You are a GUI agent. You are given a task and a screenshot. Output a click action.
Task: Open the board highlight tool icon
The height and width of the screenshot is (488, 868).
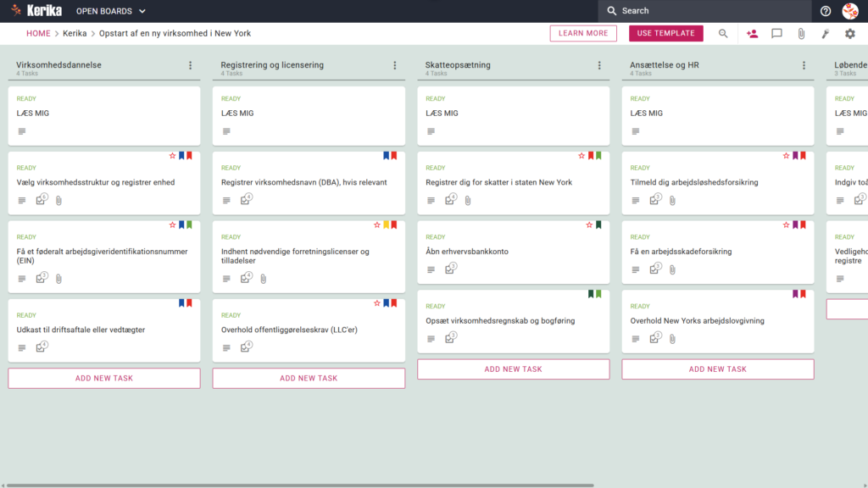[x=826, y=33]
